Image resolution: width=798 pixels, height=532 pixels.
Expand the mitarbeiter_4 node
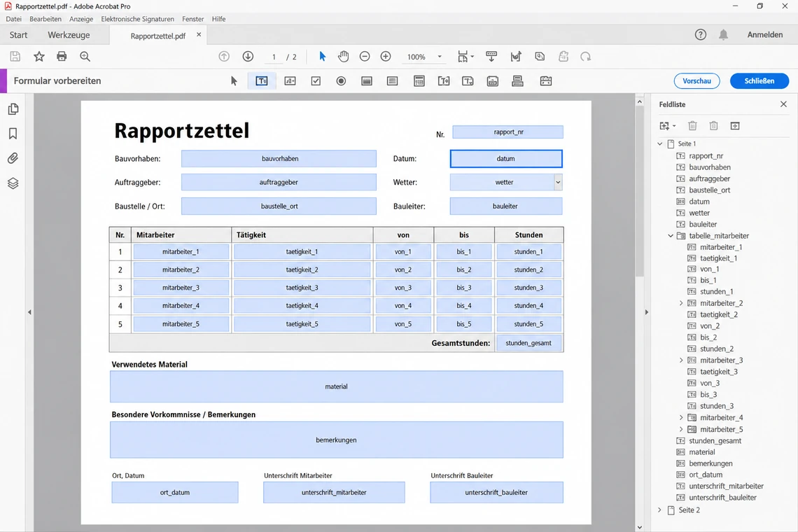coord(682,417)
